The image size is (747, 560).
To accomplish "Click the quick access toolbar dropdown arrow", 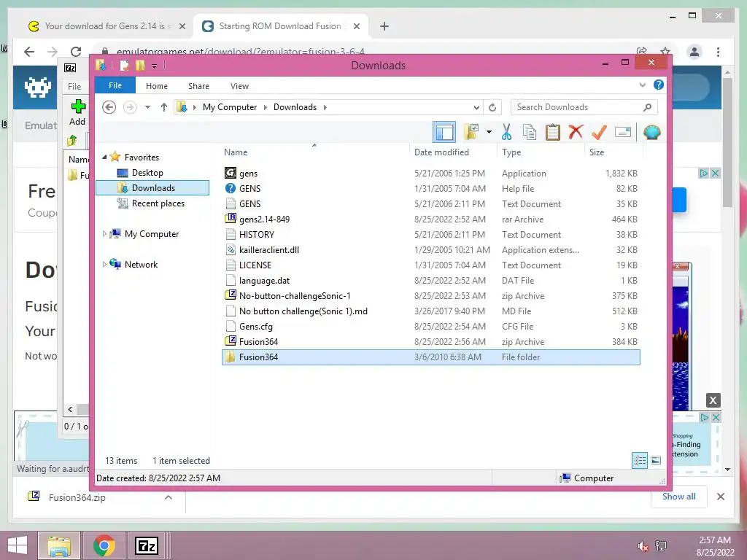I will coord(155,66).
